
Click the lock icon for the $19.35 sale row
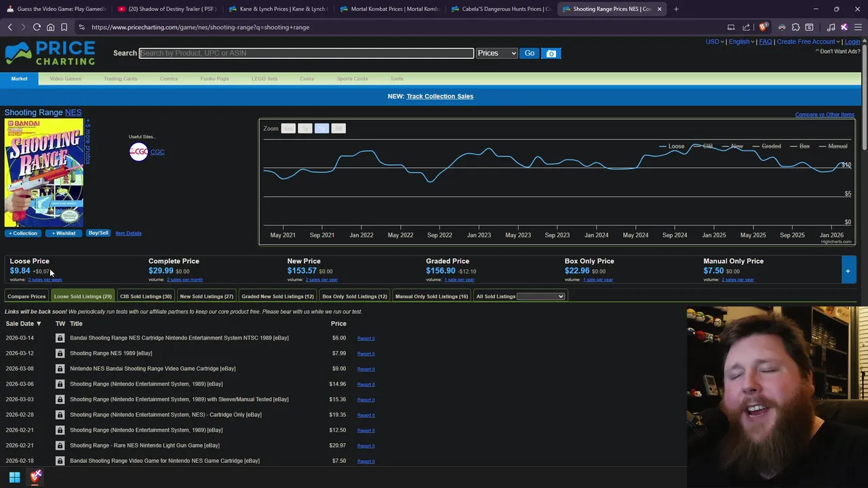click(x=60, y=415)
